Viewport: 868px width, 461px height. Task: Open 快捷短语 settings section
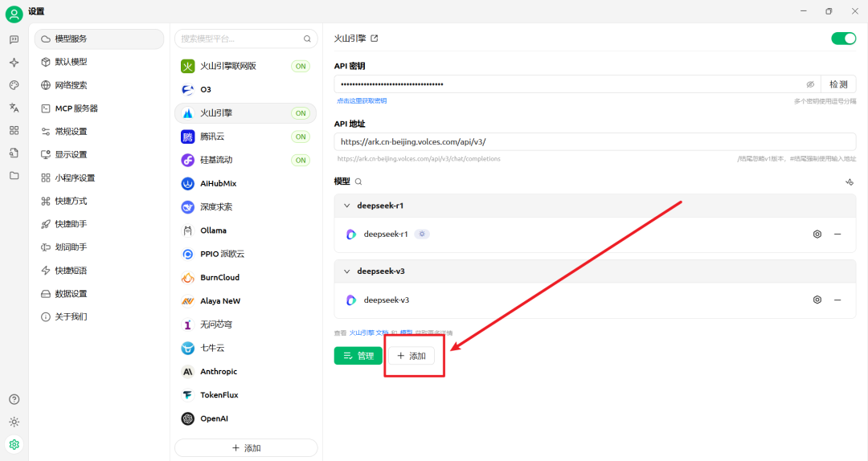coord(99,270)
